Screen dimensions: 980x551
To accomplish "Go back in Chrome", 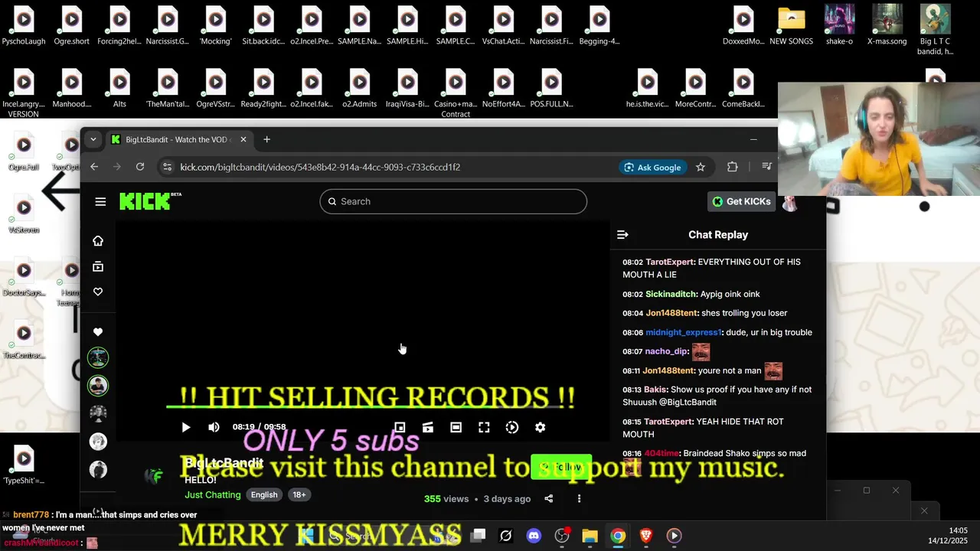I will pos(94,167).
